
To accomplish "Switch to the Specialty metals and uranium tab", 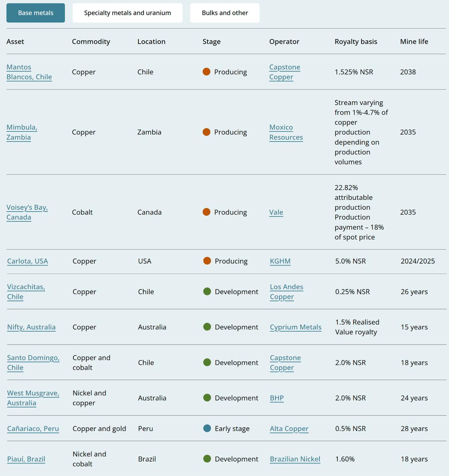I will pyautogui.click(x=127, y=13).
